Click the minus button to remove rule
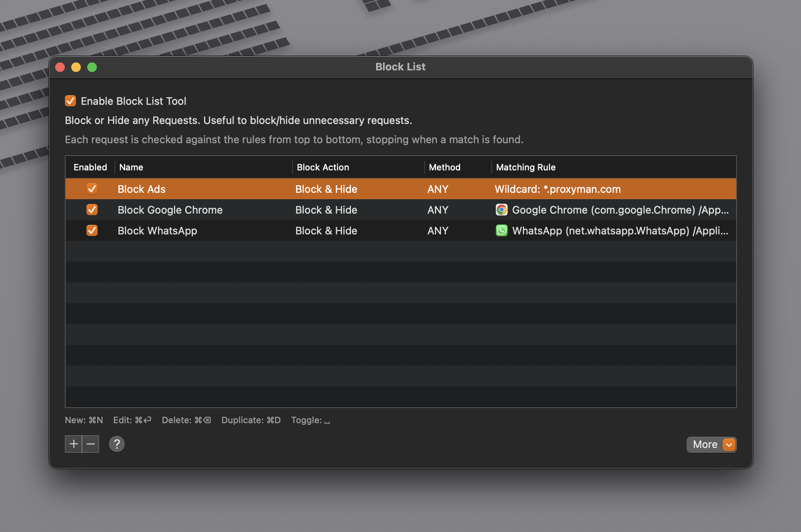 point(91,444)
